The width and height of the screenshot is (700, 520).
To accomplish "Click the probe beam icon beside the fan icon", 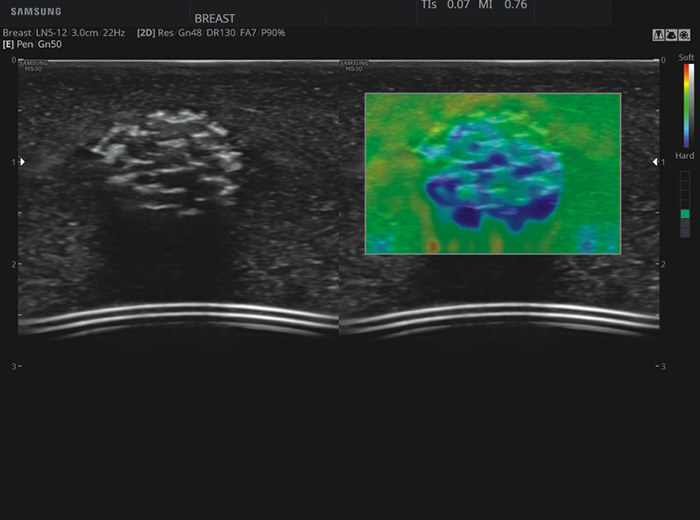I will pos(658,35).
